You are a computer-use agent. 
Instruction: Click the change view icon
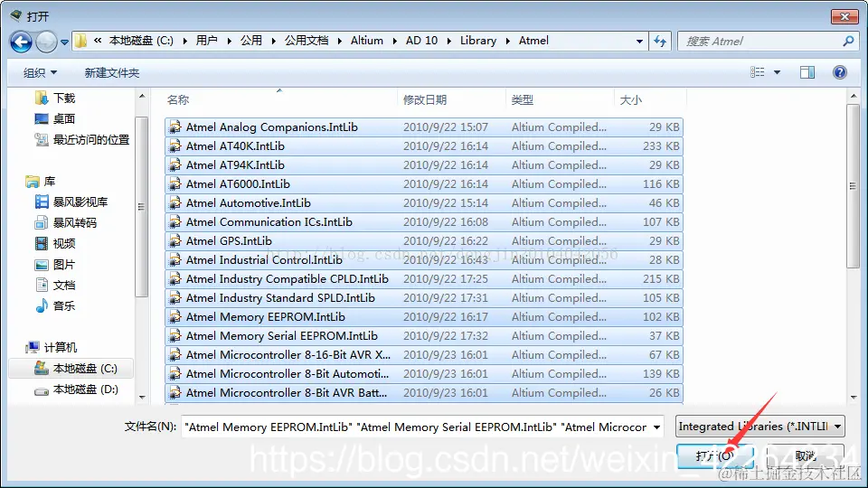[x=758, y=72]
